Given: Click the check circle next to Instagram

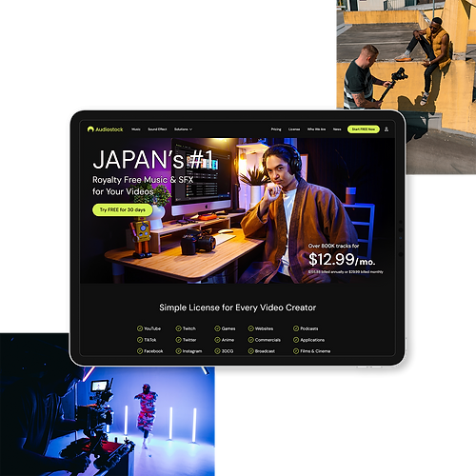Looking at the screenshot, I should 178,351.
